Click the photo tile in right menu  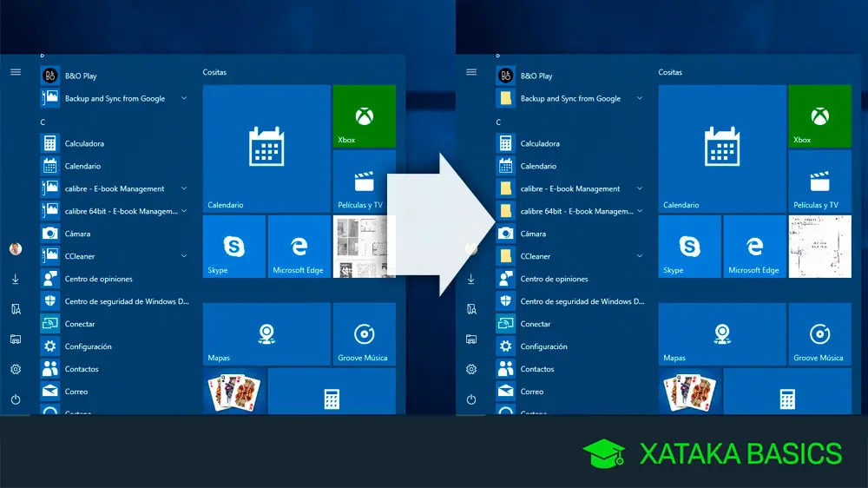820,247
